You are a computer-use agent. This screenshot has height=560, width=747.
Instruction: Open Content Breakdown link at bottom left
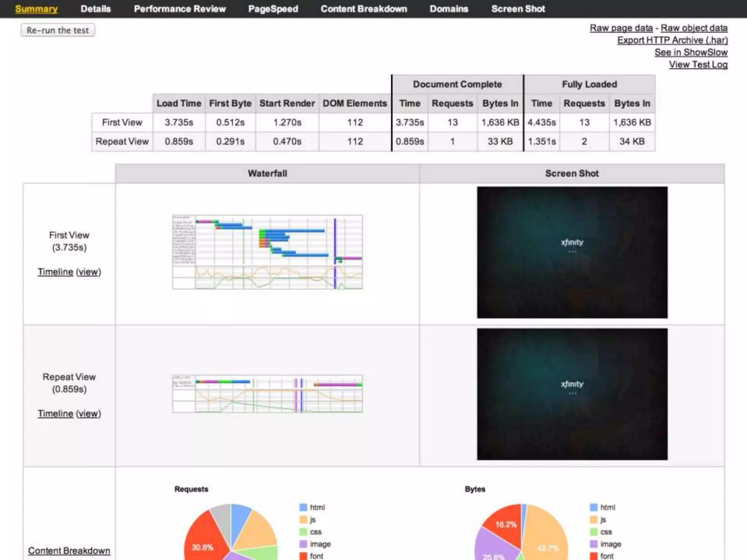click(69, 551)
